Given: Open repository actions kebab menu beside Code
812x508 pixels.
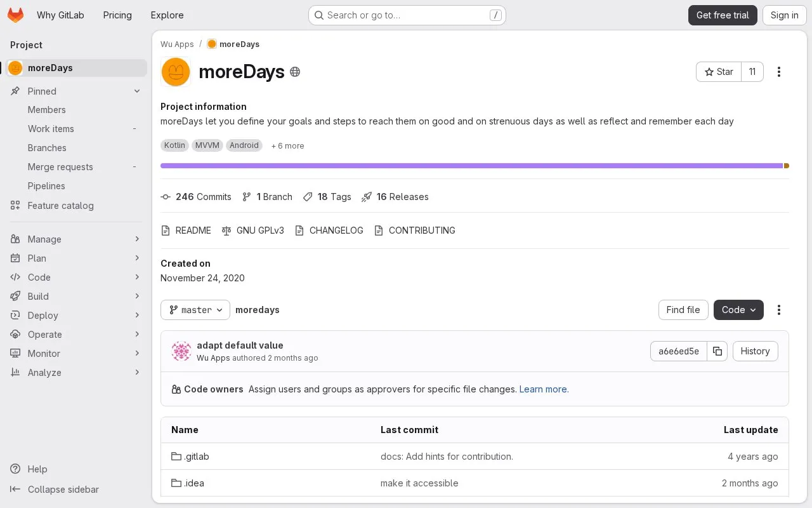Looking at the screenshot, I should click(x=779, y=310).
